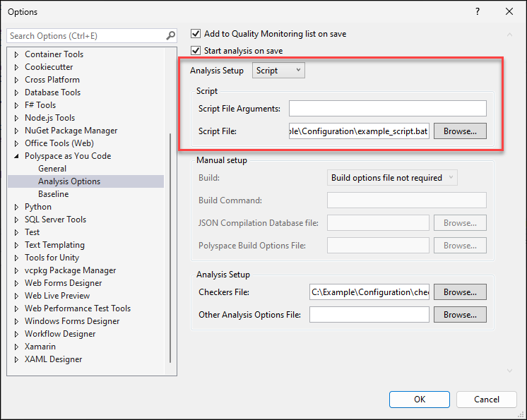This screenshot has width=527, height=420.
Task: Cancel the Options dialog
Action: point(487,399)
